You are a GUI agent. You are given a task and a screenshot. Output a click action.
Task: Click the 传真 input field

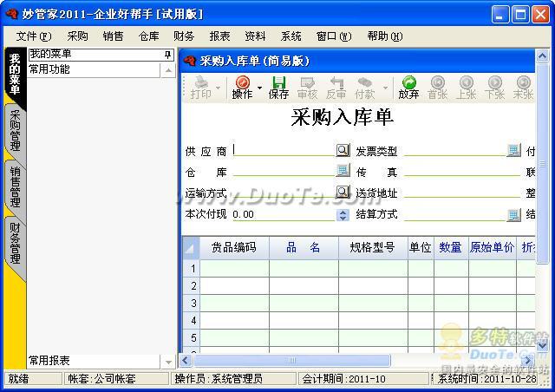pos(462,171)
